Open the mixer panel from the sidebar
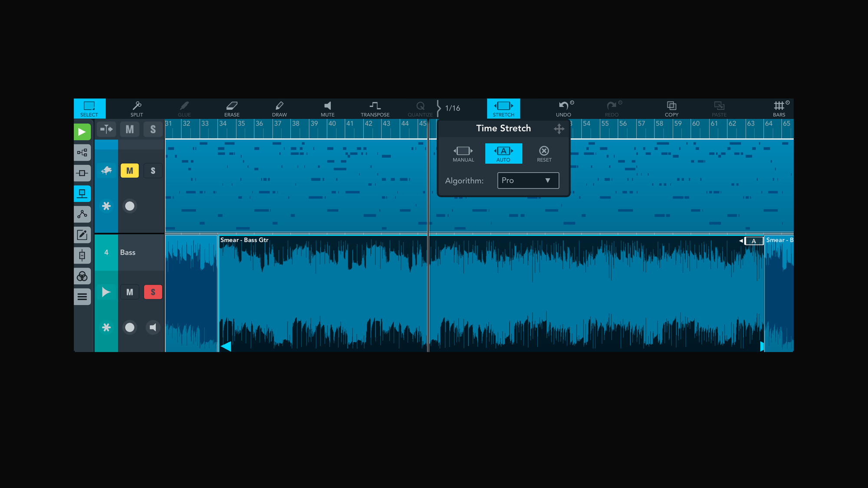Viewport: 868px width, 488px height. [82, 276]
